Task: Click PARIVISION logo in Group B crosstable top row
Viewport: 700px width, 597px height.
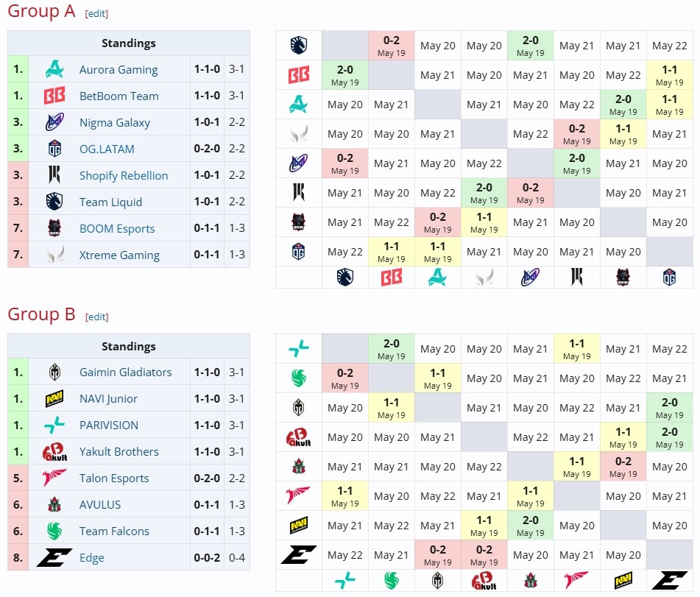Action: coord(299,348)
